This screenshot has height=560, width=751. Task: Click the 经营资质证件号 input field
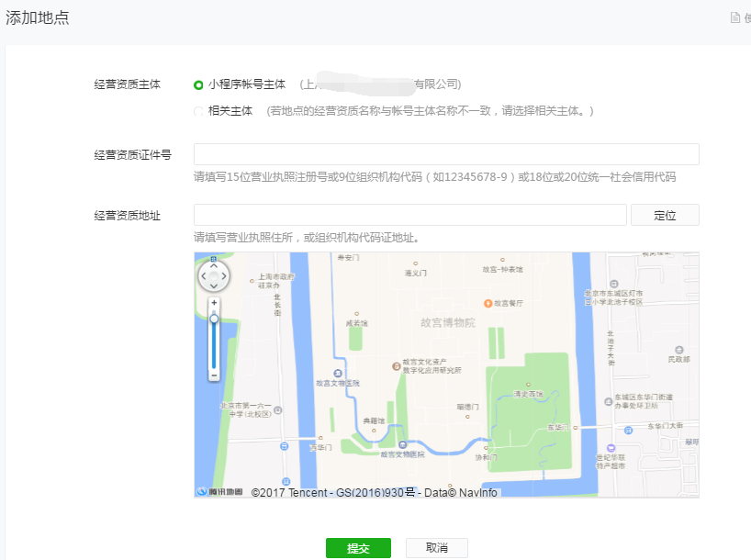(446, 154)
